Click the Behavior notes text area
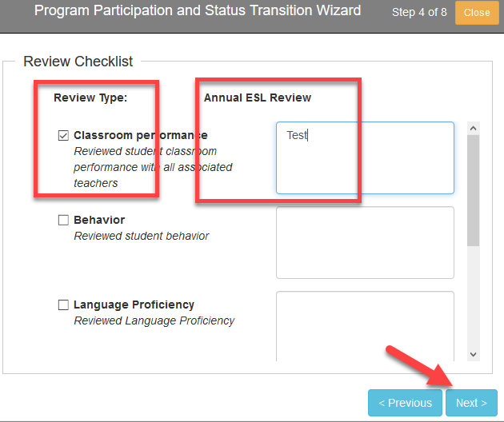The height and width of the screenshot is (422, 504). [x=365, y=242]
